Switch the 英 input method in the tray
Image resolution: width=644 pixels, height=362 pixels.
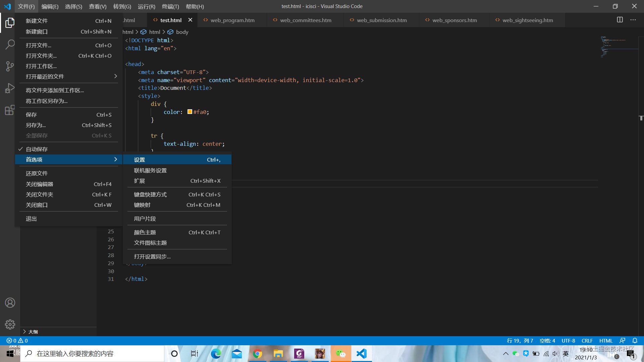pos(566,353)
